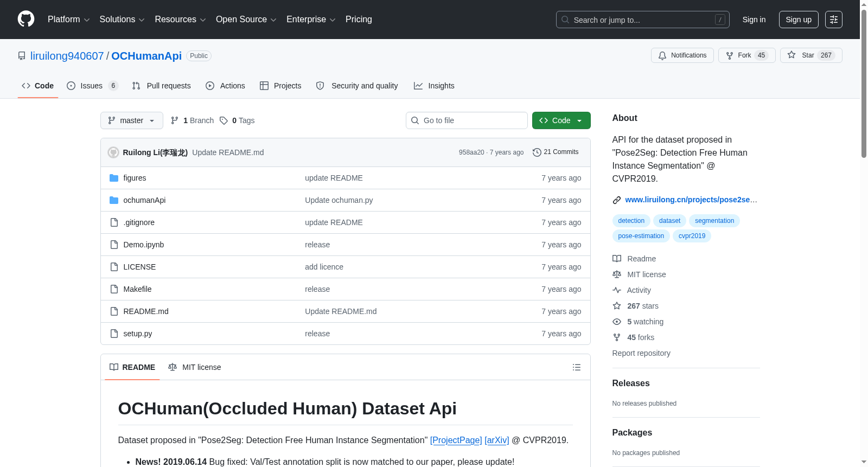868x467 pixels.
Task: Select the README tab in file viewer
Action: 132,367
